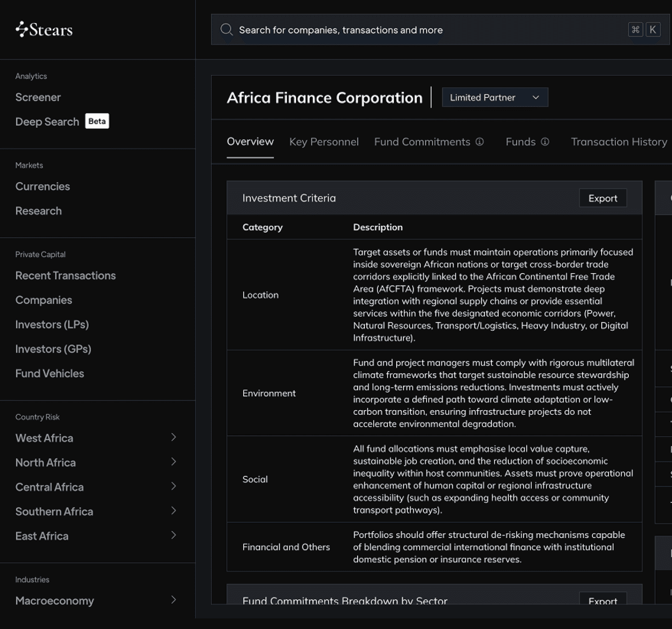Open the Transaction History tab
672x629 pixels.
619,142
